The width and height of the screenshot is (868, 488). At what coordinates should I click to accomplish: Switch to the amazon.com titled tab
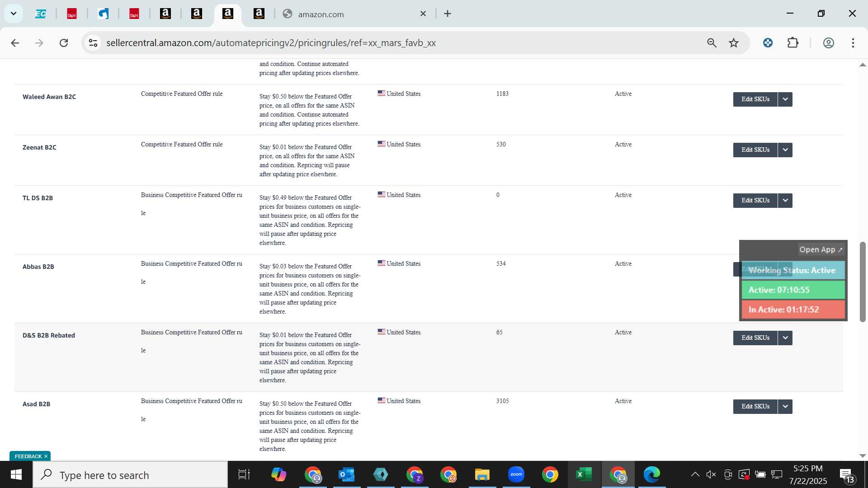321,14
